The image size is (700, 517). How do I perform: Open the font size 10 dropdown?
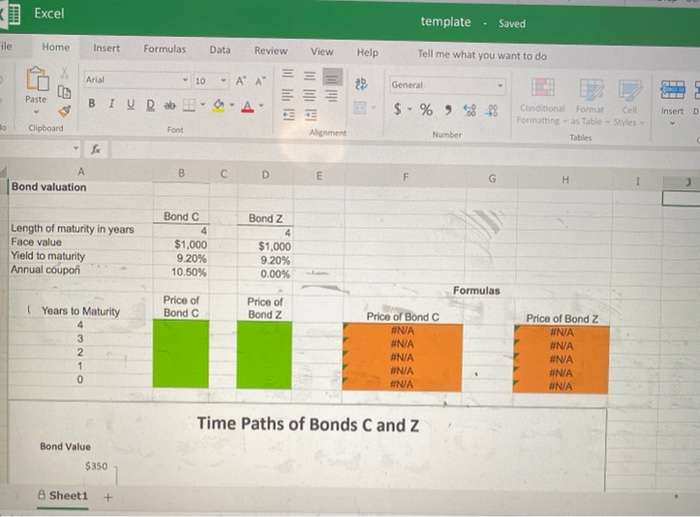[223, 81]
